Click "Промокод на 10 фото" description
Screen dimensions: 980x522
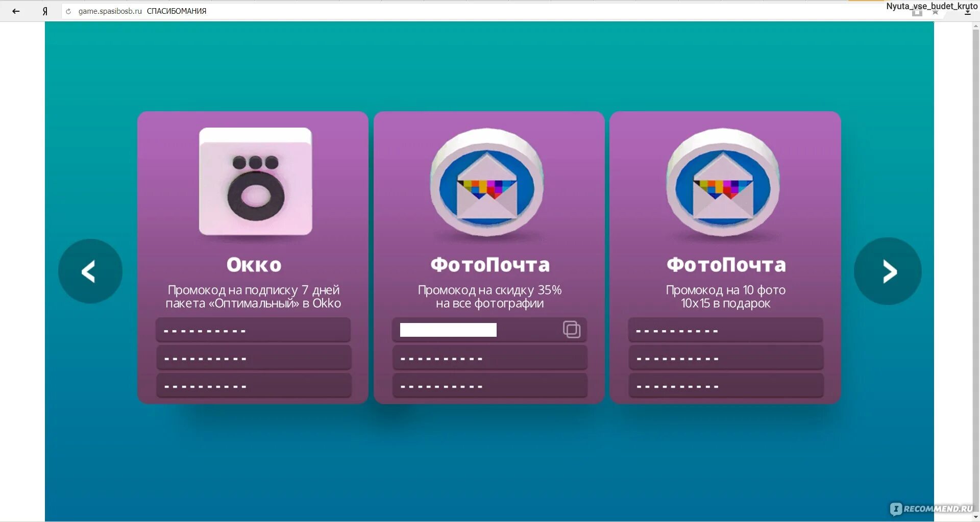click(725, 296)
